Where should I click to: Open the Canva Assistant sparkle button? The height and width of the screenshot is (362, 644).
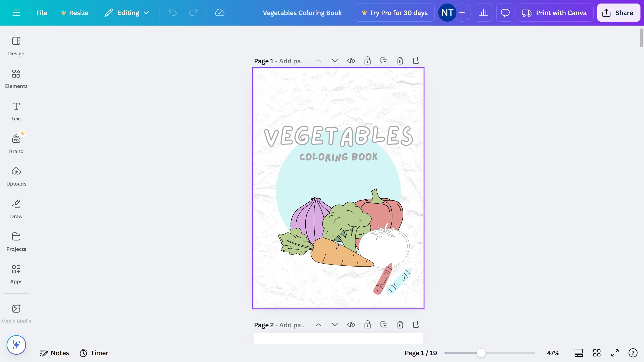tap(16, 345)
